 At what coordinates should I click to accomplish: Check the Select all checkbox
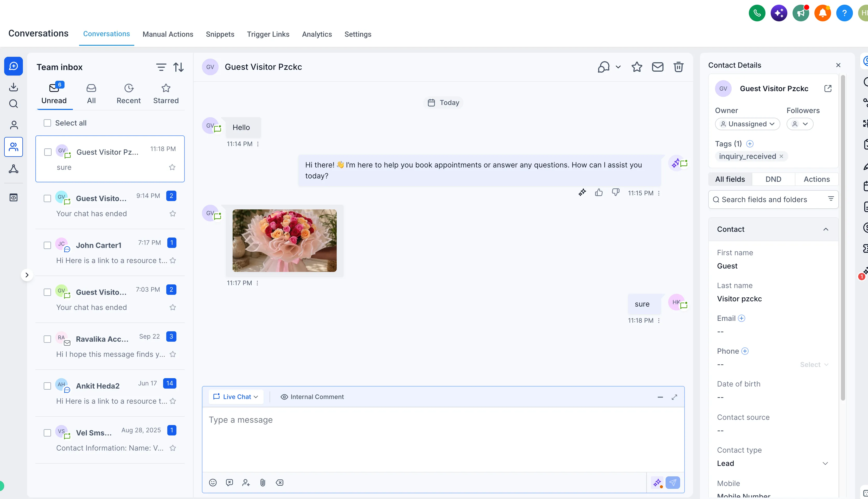tap(47, 123)
